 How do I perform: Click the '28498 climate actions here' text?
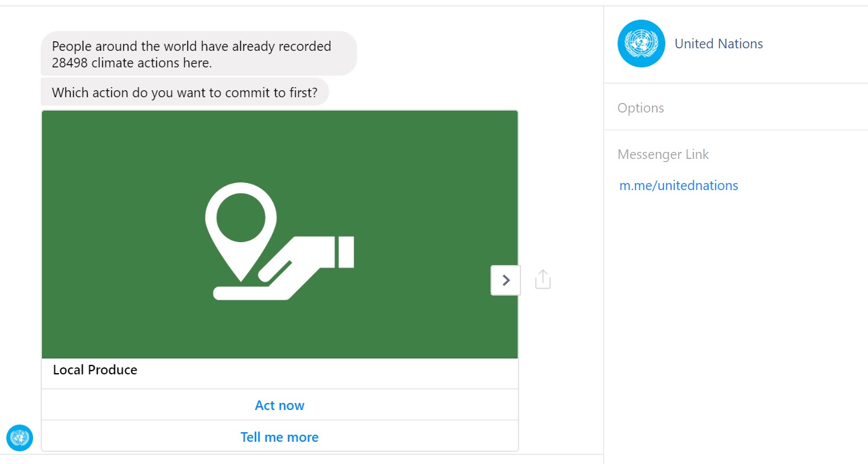click(x=132, y=63)
